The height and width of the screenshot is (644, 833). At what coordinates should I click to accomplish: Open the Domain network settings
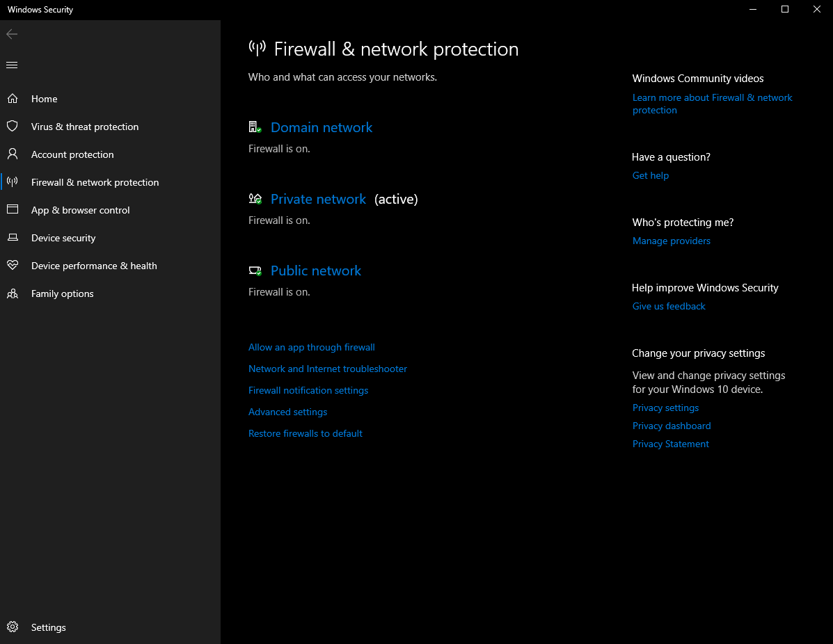click(x=322, y=127)
